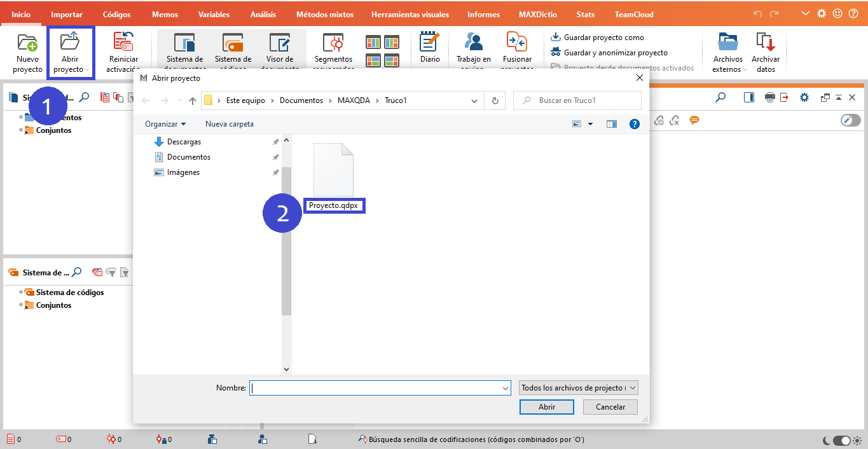The height and width of the screenshot is (449, 868).
Task: Click Archivar datos in the ribbon
Action: tap(766, 52)
